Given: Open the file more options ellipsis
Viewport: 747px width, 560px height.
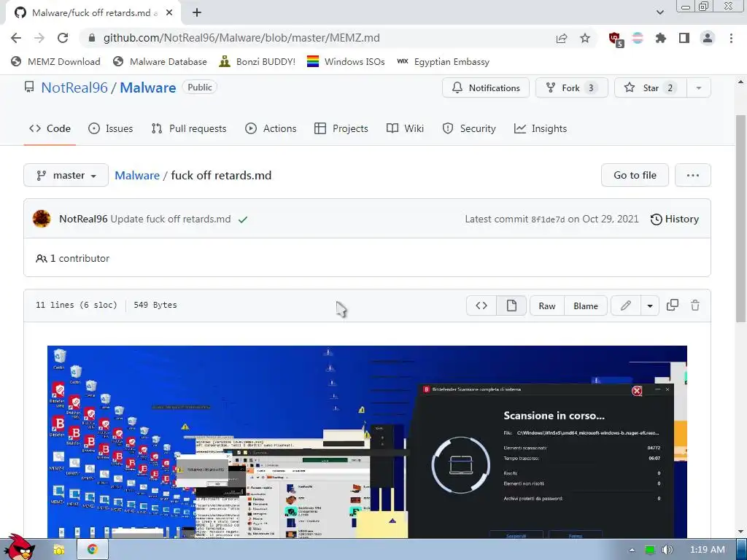Looking at the screenshot, I should click(x=693, y=175).
